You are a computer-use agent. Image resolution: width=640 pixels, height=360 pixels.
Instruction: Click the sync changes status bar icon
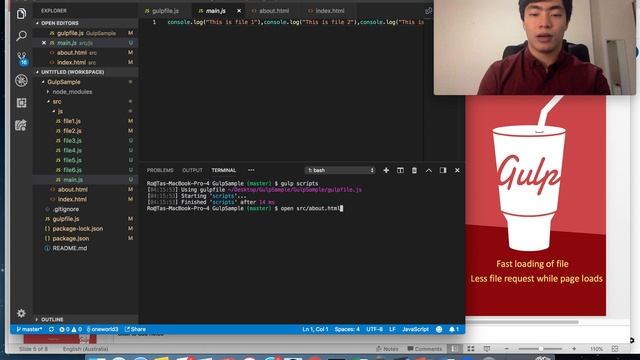51,329
